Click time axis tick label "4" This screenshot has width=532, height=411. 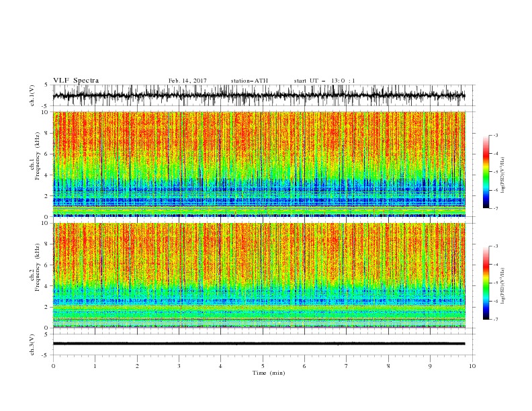point(220,366)
